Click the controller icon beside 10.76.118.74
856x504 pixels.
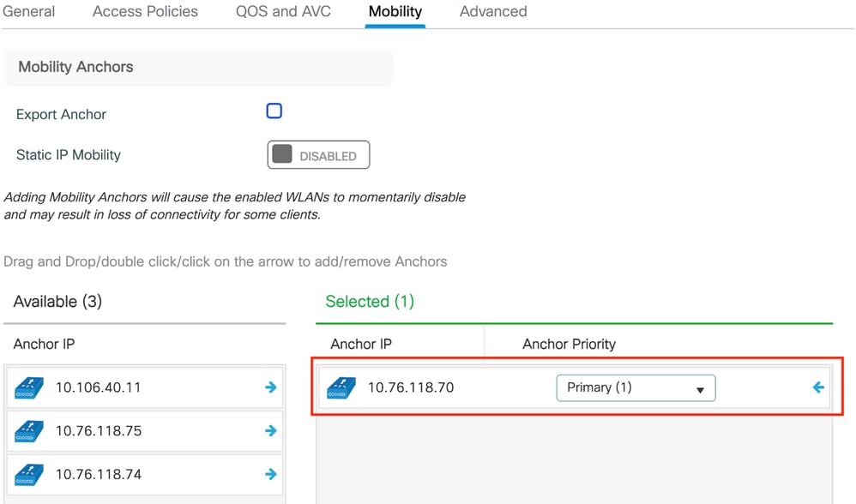point(29,475)
